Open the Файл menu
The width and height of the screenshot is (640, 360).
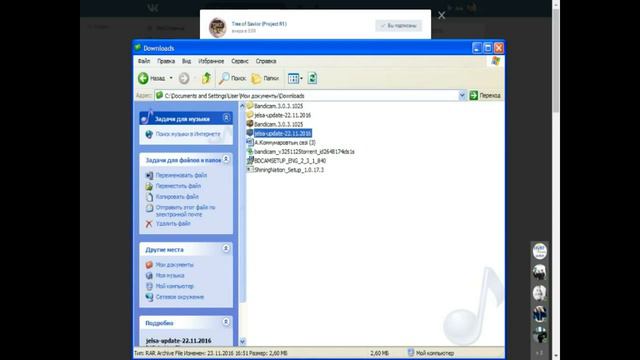(144, 61)
